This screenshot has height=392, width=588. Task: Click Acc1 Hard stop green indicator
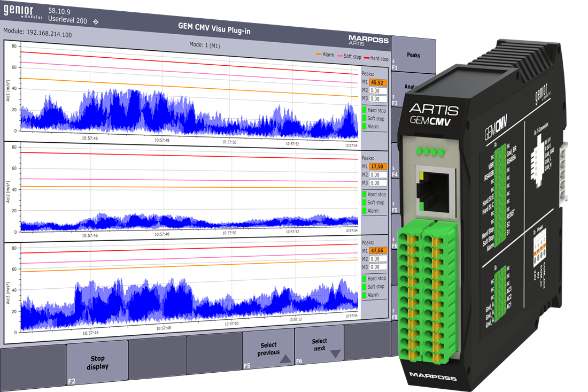tap(364, 110)
